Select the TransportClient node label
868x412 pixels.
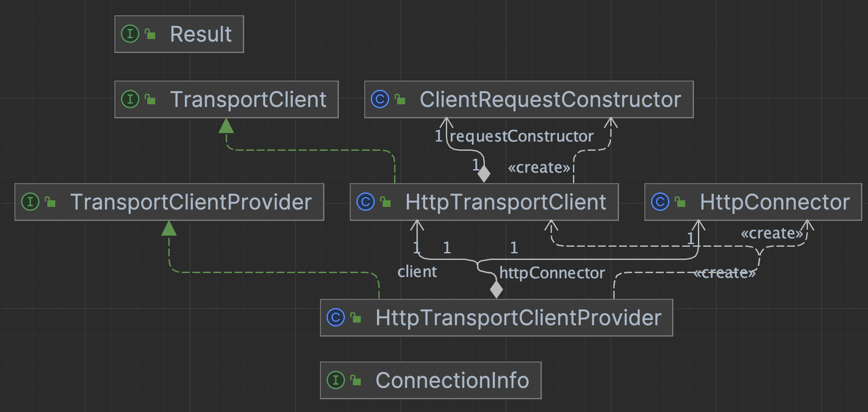click(x=248, y=99)
